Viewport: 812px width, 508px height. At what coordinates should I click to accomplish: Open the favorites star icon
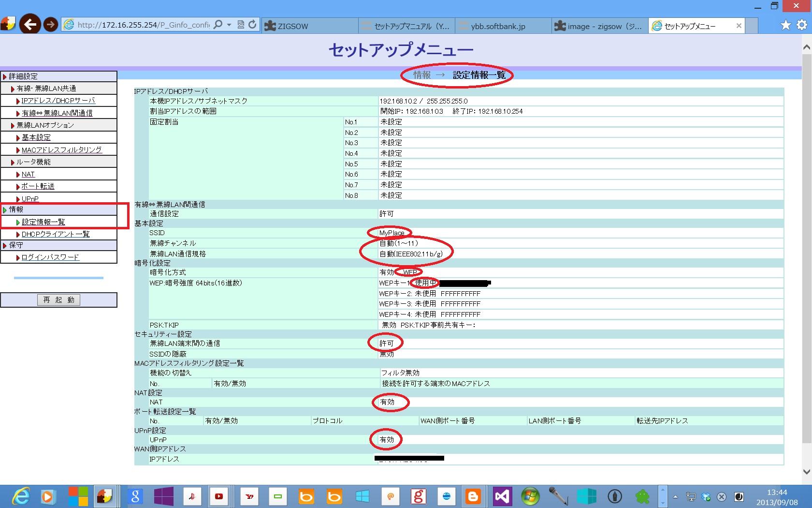click(786, 25)
